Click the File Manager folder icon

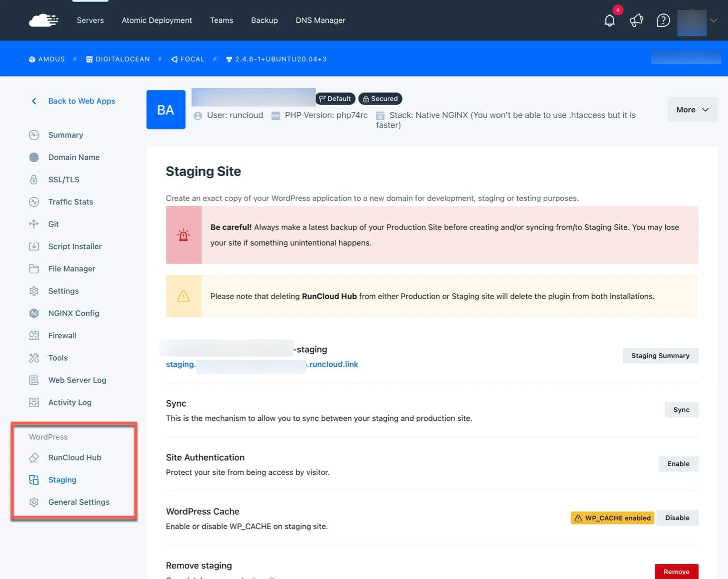(34, 269)
